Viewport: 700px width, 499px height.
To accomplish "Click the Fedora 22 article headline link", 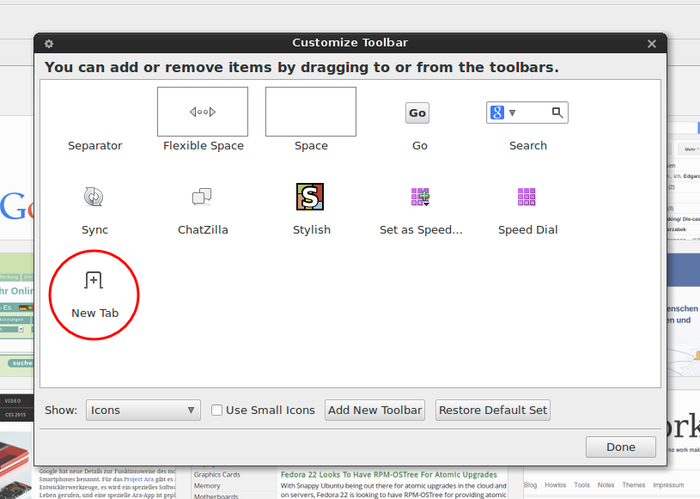I will [x=389, y=474].
